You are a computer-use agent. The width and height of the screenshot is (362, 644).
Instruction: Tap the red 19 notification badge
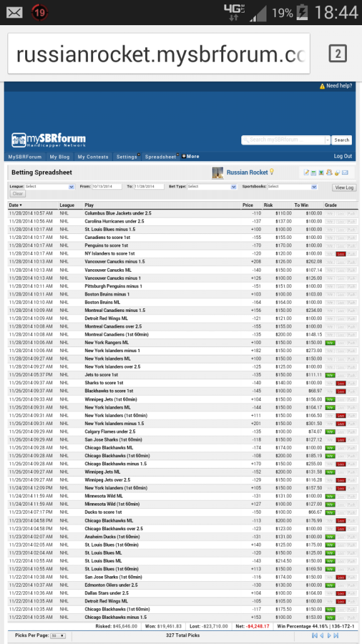point(40,13)
